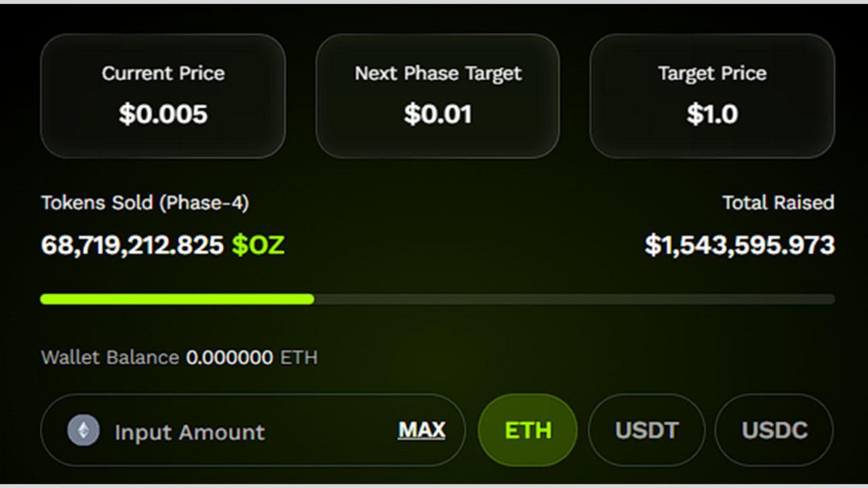868x488 pixels.
Task: Click the Wallet Balance label
Action: tap(110, 357)
